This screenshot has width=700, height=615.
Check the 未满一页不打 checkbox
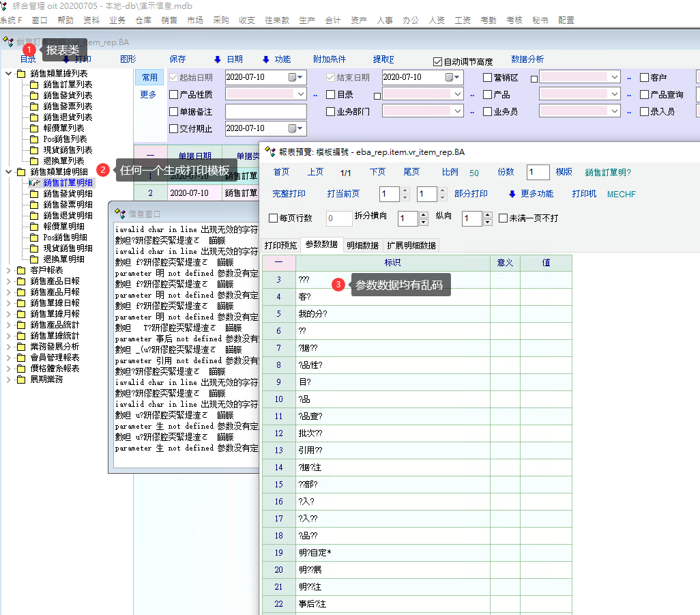(x=504, y=218)
